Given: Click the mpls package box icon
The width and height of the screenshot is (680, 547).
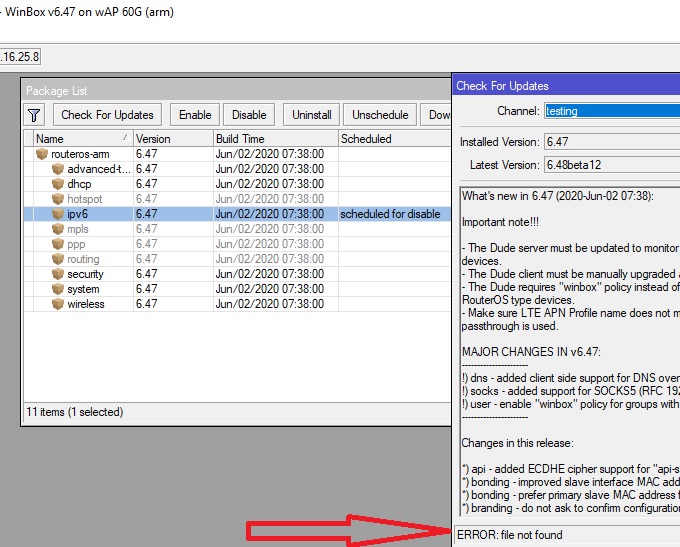Looking at the screenshot, I should [58, 229].
